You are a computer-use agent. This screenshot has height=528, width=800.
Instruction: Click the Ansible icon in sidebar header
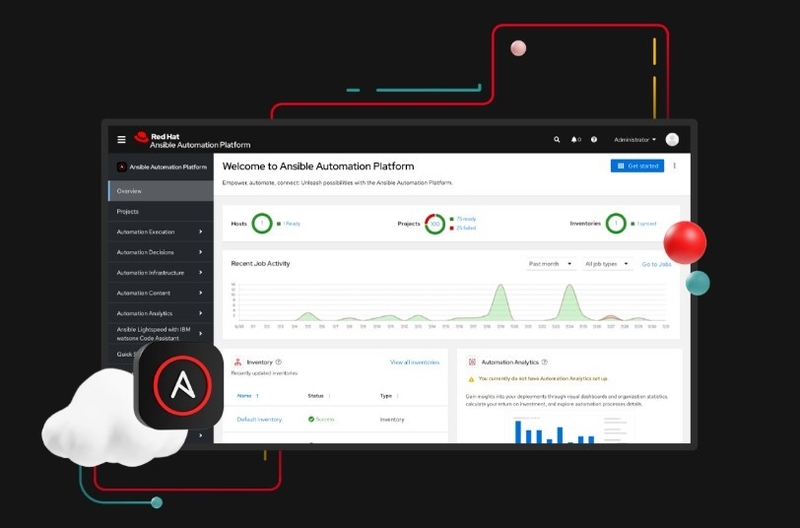(x=121, y=167)
